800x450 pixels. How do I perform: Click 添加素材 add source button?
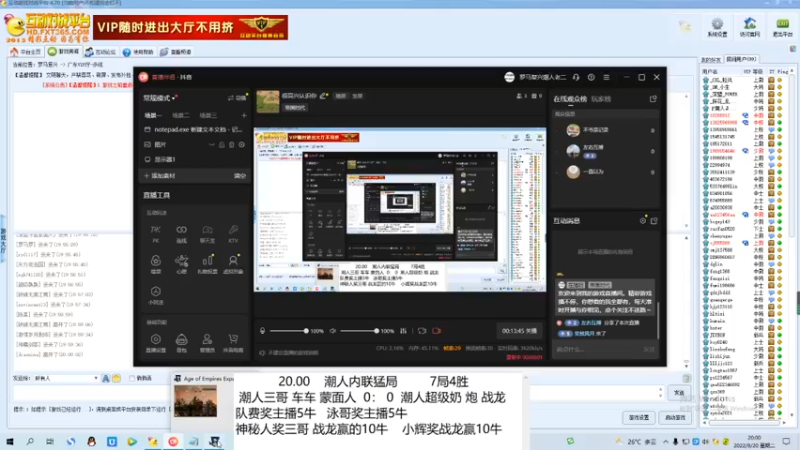tap(160, 176)
